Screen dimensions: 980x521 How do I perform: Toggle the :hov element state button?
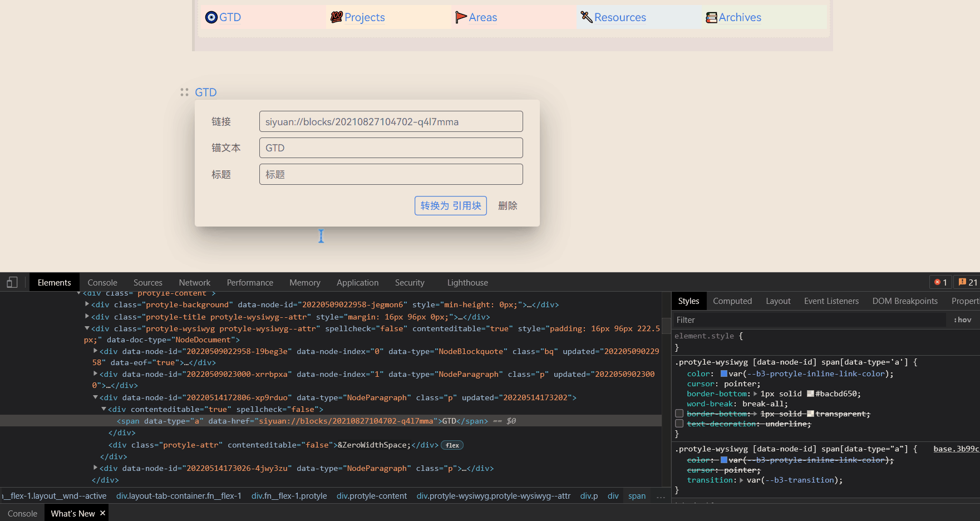[x=962, y=320]
